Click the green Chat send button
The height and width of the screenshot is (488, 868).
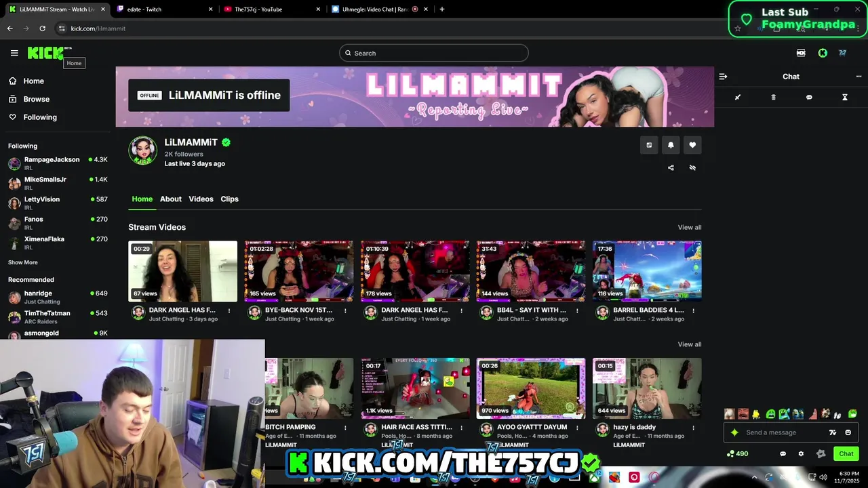(x=846, y=454)
